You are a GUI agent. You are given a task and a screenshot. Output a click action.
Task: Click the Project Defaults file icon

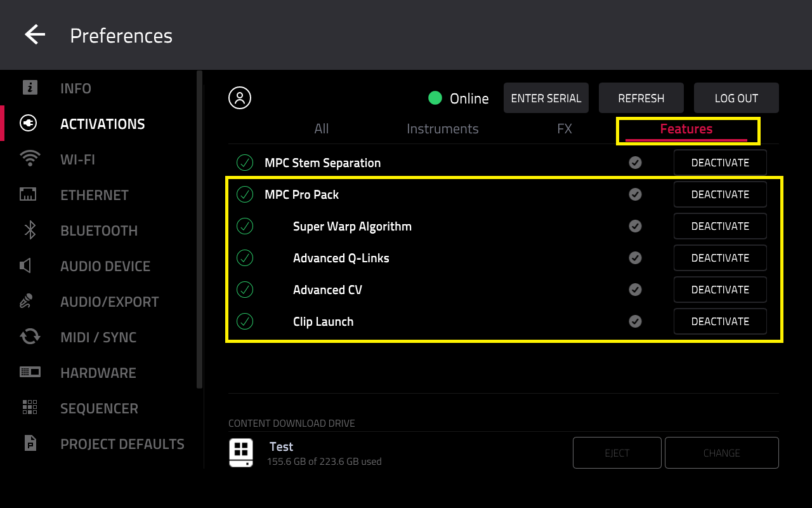pos(30,443)
